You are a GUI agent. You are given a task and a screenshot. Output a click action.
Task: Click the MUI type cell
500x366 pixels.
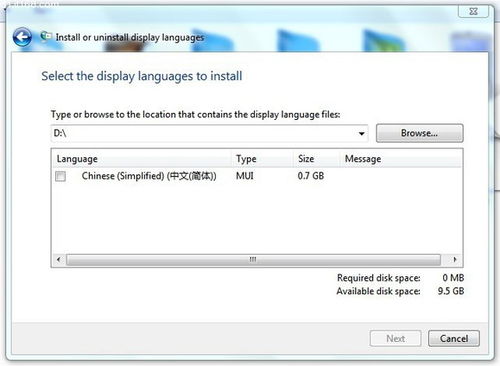245,176
